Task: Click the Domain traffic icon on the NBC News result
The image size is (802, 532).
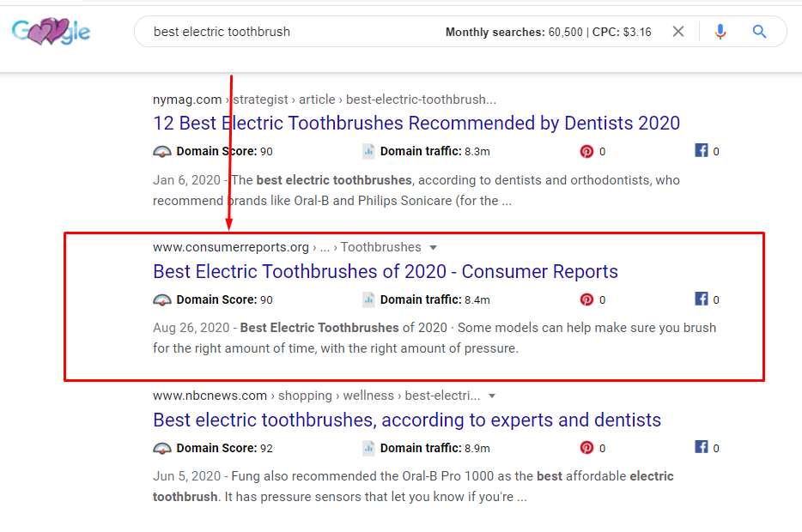Action: coord(368,448)
